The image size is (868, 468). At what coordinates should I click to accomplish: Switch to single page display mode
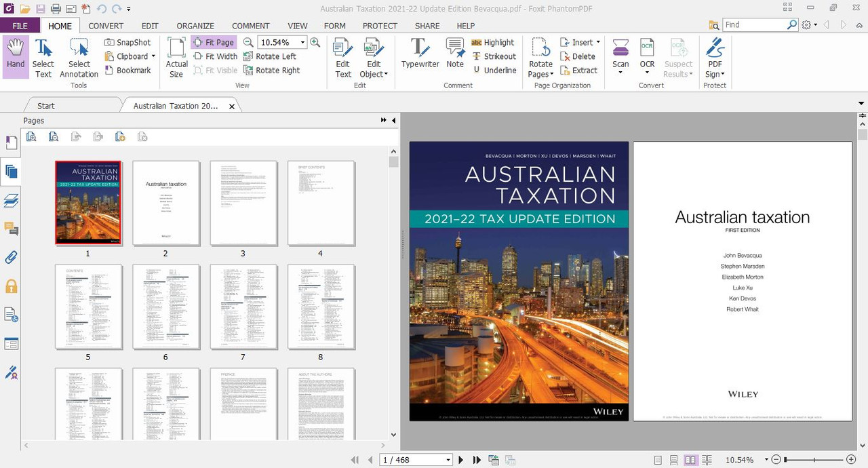658,460
